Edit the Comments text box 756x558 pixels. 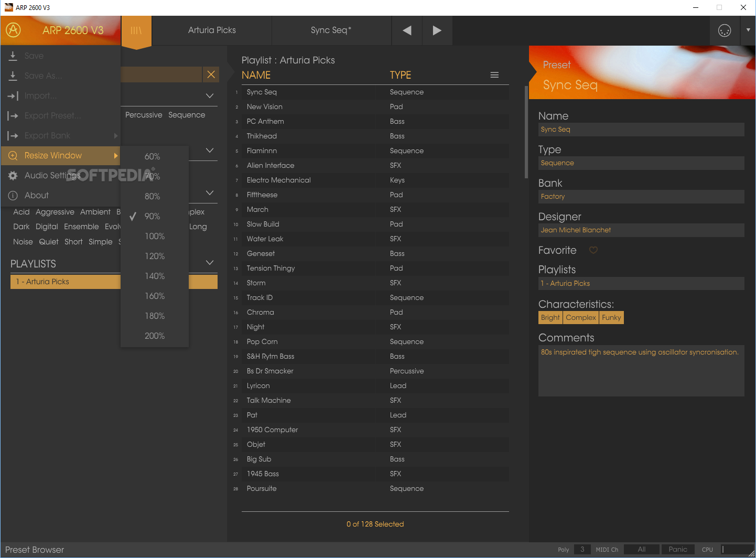tap(641, 371)
